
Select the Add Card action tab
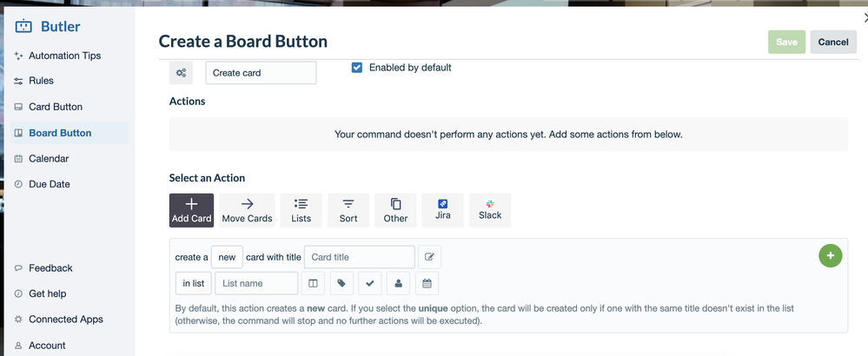pyautogui.click(x=191, y=210)
